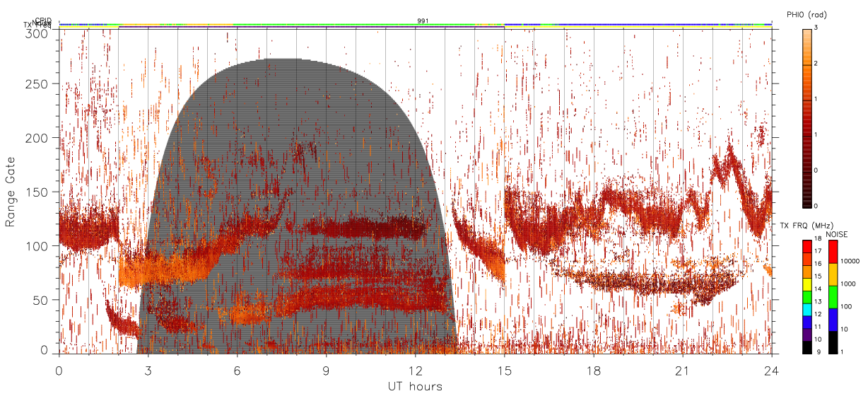Click the '6' tick on UT hours axis

(237, 370)
